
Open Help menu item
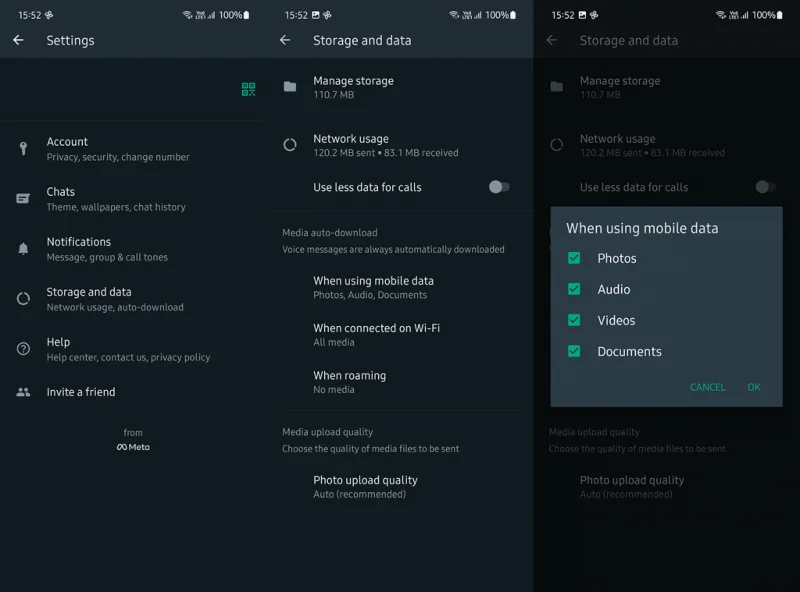(x=133, y=349)
